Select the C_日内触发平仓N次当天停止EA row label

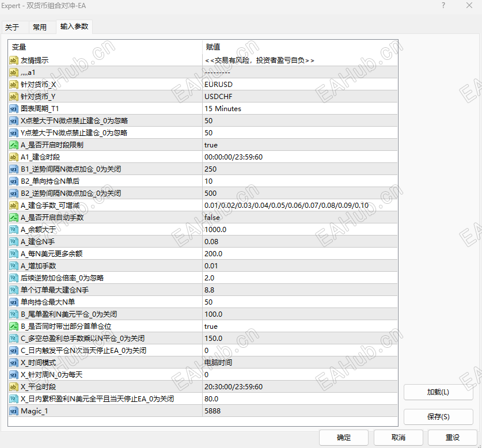click(x=84, y=351)
